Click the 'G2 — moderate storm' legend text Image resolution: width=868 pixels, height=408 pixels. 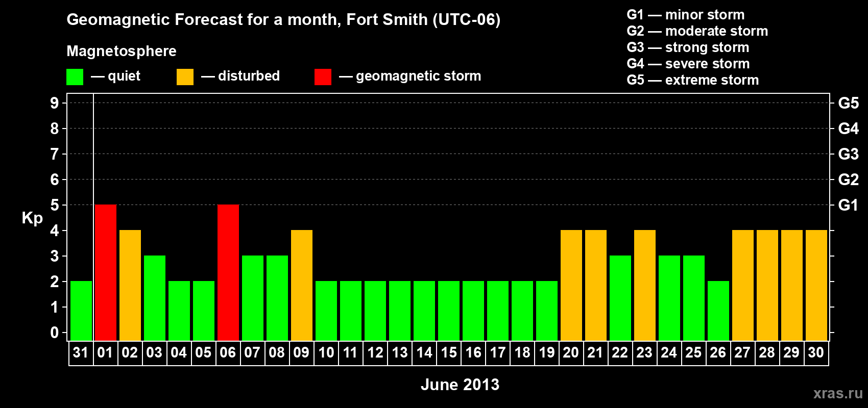[697, 31]
